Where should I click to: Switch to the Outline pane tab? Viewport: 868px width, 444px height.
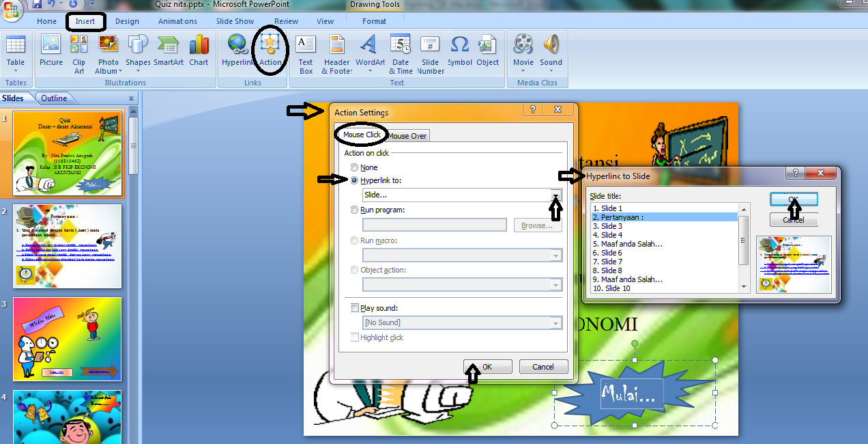[54, 98]
